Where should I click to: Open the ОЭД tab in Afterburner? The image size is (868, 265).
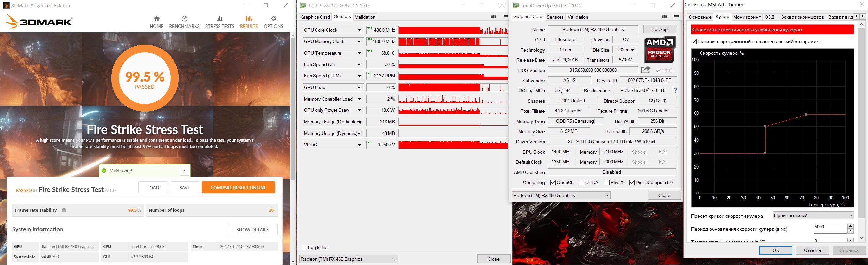[x=769, y=17]
